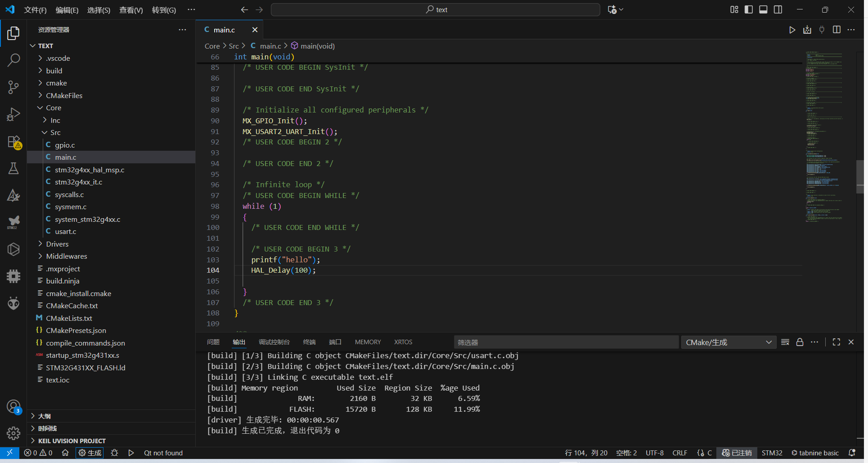This screenshot has height=463, width=868.
Task: Click the CRLF line ending indicator
Action: [x=679, y=453]
